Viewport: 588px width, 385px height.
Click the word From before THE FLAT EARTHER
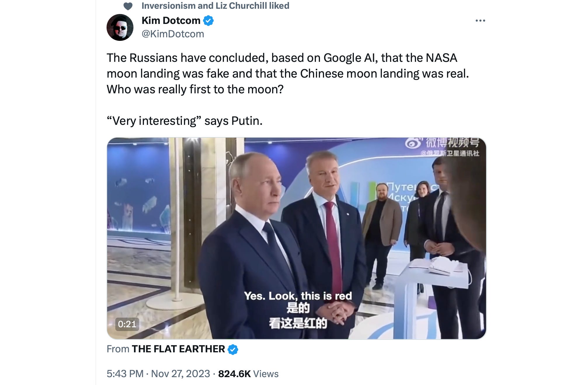click(118, 349)
